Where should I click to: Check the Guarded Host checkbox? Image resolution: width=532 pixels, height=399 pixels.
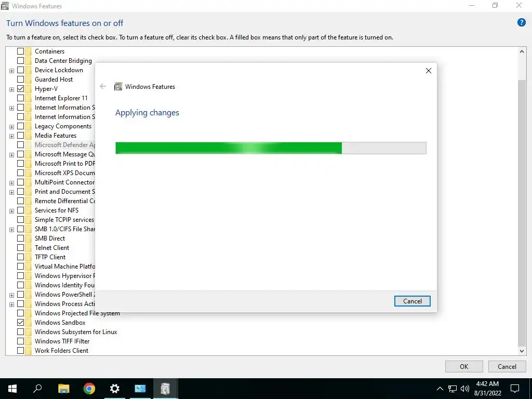click(x=20, y=79)
